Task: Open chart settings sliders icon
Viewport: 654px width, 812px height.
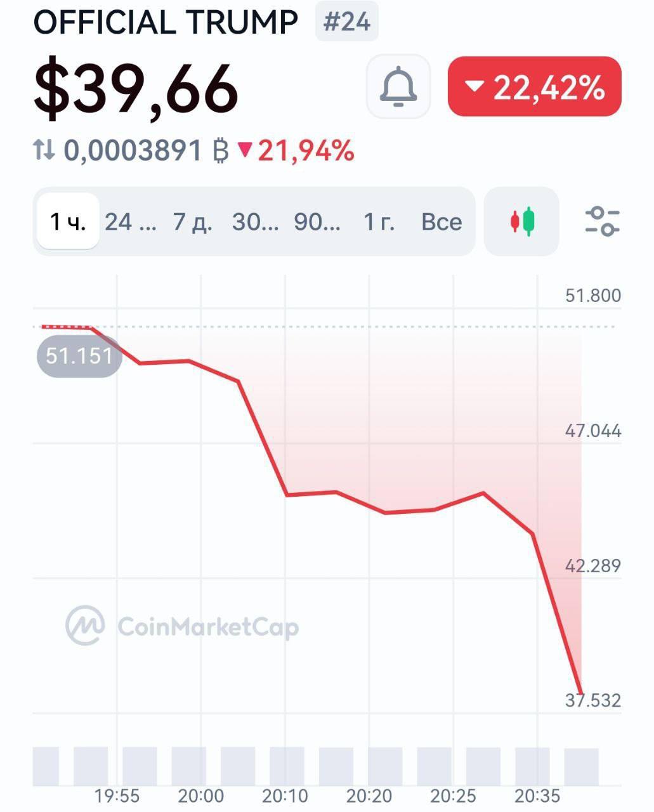Action: 601,222
